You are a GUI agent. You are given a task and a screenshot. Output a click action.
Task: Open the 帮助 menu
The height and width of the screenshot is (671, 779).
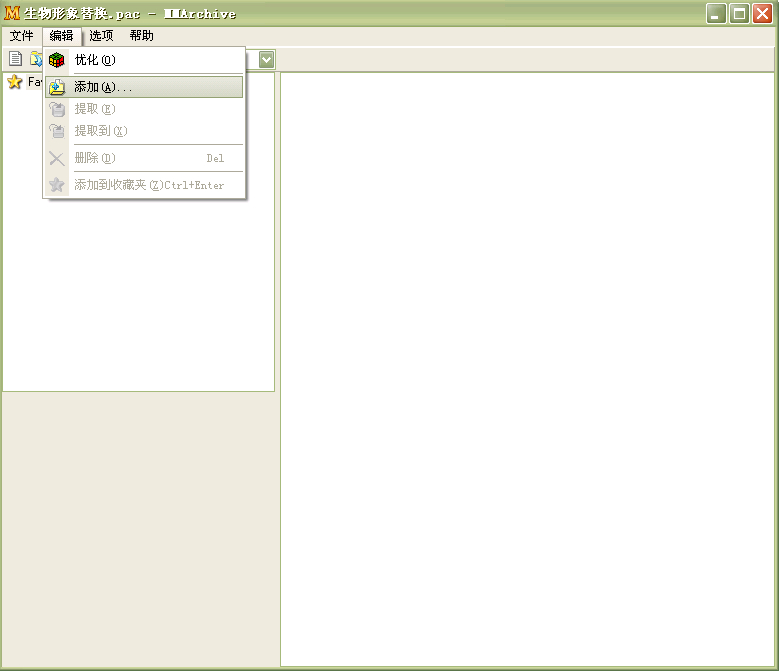[x=141, y=36]
